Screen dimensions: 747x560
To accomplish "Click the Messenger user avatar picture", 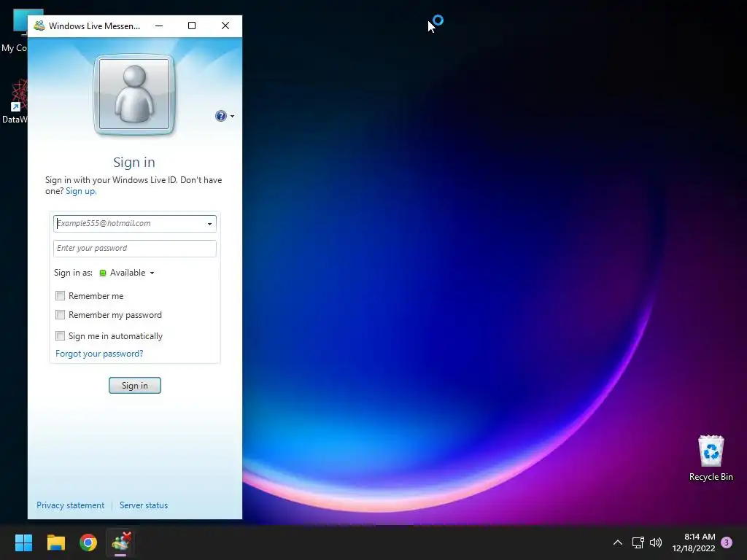I will 134,94.
